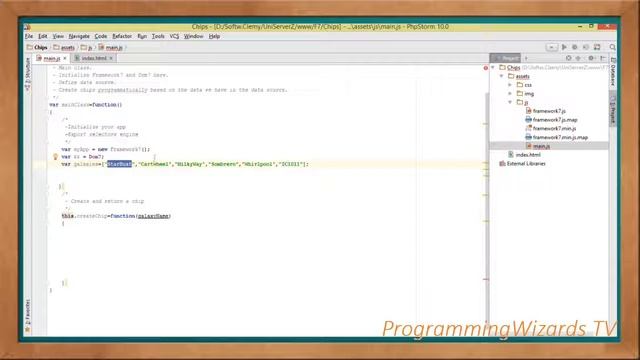This screenshot has width=640, height=360.
Task: Click the "Whirlpool" string in galaxies array
Action: pos(258,164)
